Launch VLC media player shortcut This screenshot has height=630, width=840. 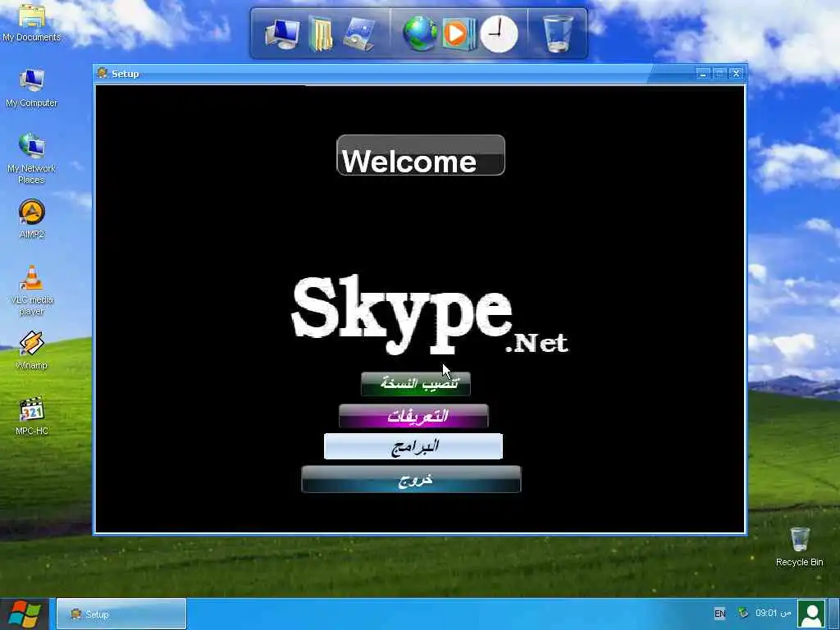[32, 290]
